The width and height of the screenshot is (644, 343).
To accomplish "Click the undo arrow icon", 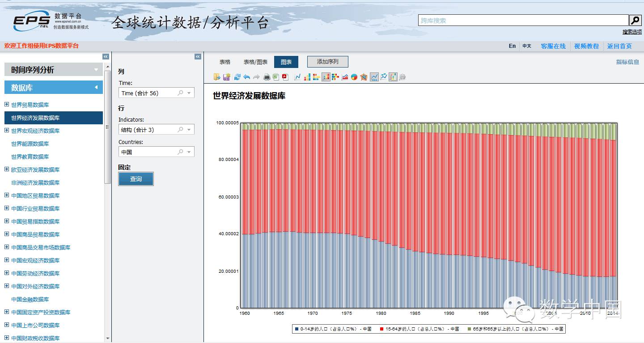I will pos(246,77).
